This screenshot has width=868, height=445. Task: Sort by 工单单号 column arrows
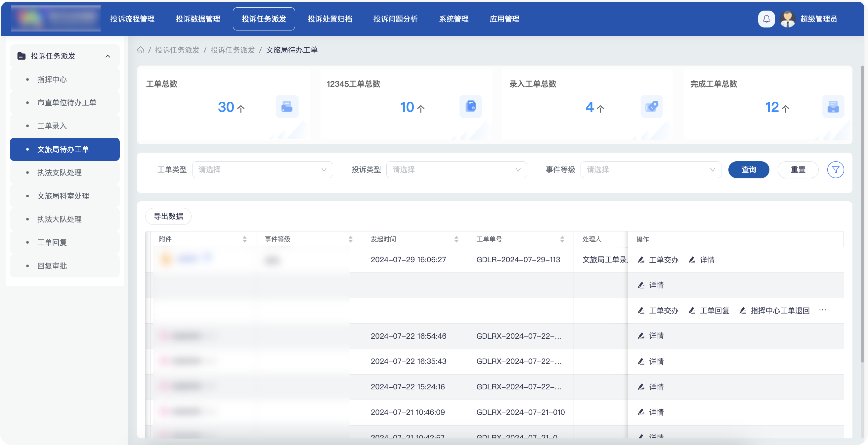click(562, 239)
